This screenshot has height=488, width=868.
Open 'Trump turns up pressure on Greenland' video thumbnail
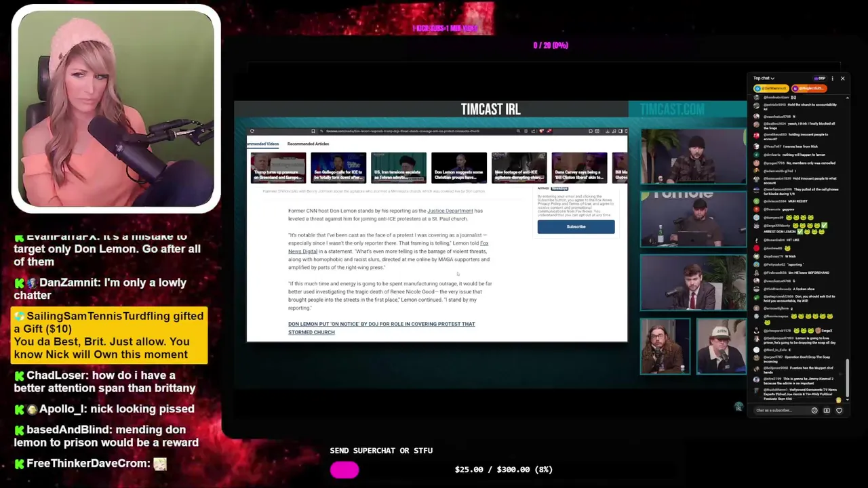click(x=278, y=167)
